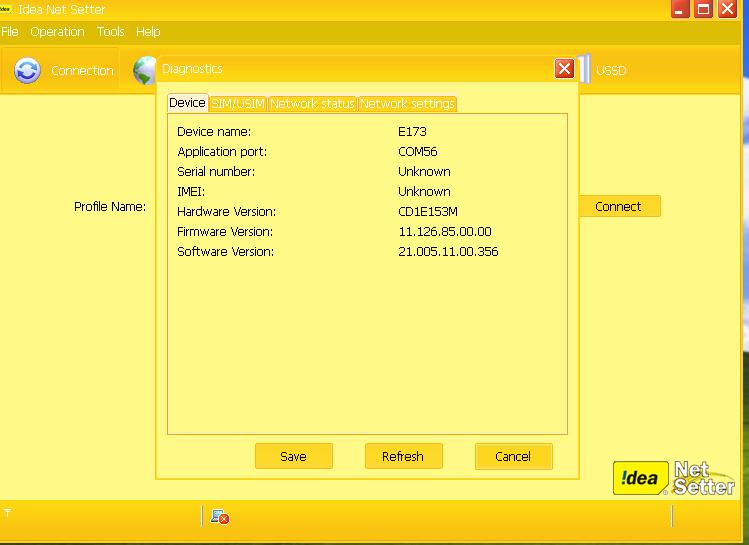
Task: Open the Help menu
Action: (148, 32)
